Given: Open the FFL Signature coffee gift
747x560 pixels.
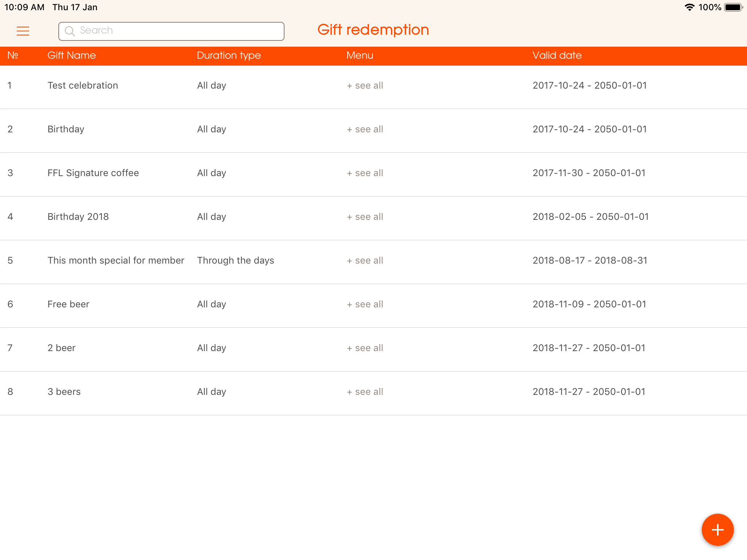Looking at the screenshot, I should pos(93,173).
